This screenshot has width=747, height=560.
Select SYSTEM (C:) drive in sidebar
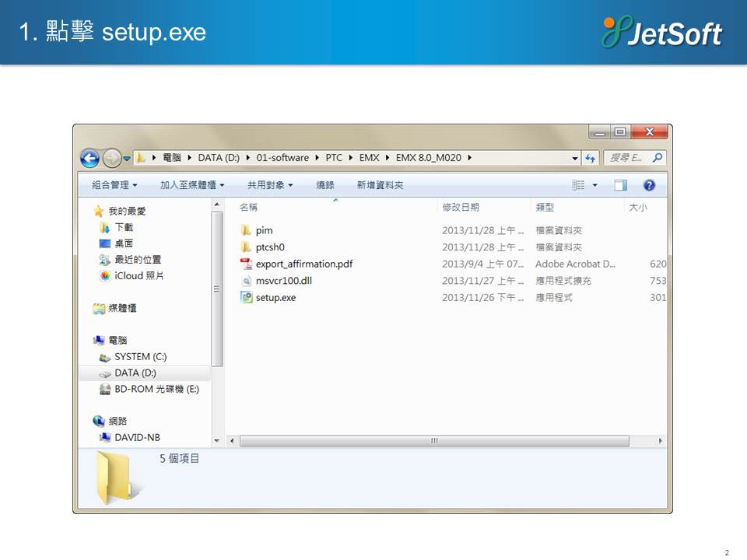click(140, 357)
